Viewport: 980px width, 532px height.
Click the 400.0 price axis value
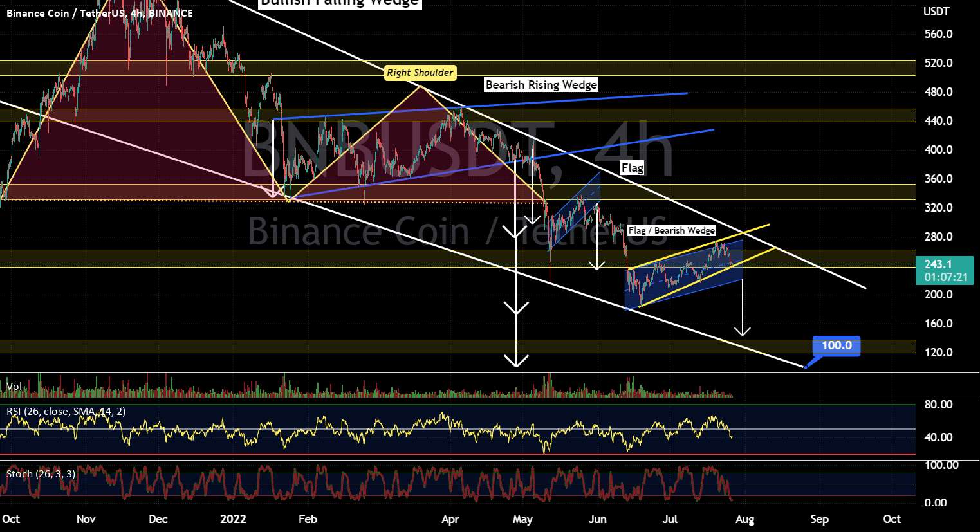pos(938,150)
